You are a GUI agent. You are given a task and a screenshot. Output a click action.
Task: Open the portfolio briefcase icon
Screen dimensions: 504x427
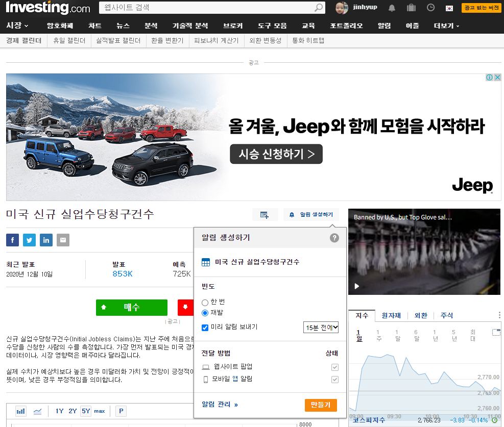point(411,8)
